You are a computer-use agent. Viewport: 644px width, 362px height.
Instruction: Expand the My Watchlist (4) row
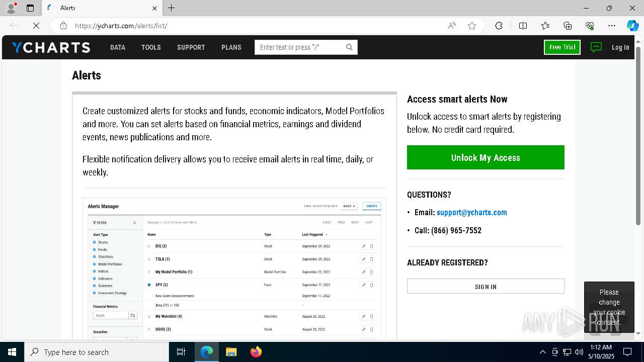click(x=149, y=317)
